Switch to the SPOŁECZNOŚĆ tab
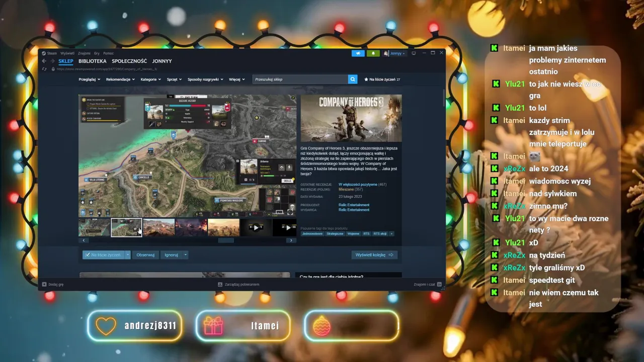644x362 pixels. [129, 61]
